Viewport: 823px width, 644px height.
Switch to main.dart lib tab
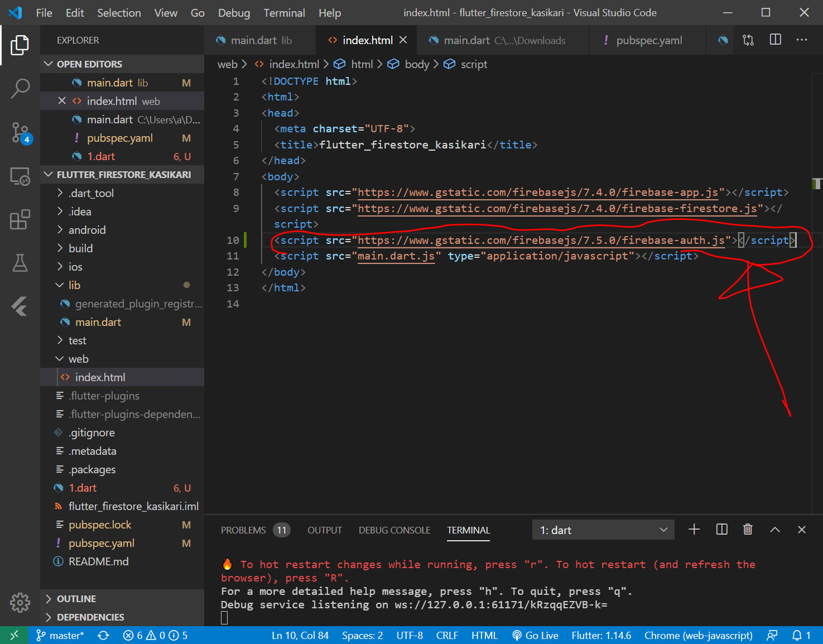point(260,40)
